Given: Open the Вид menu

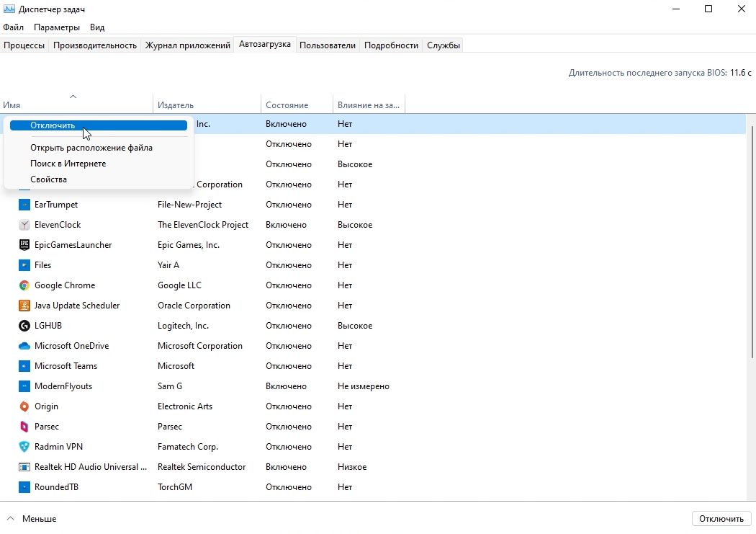Looking at the screenshot, I should [x=97, y=27].
